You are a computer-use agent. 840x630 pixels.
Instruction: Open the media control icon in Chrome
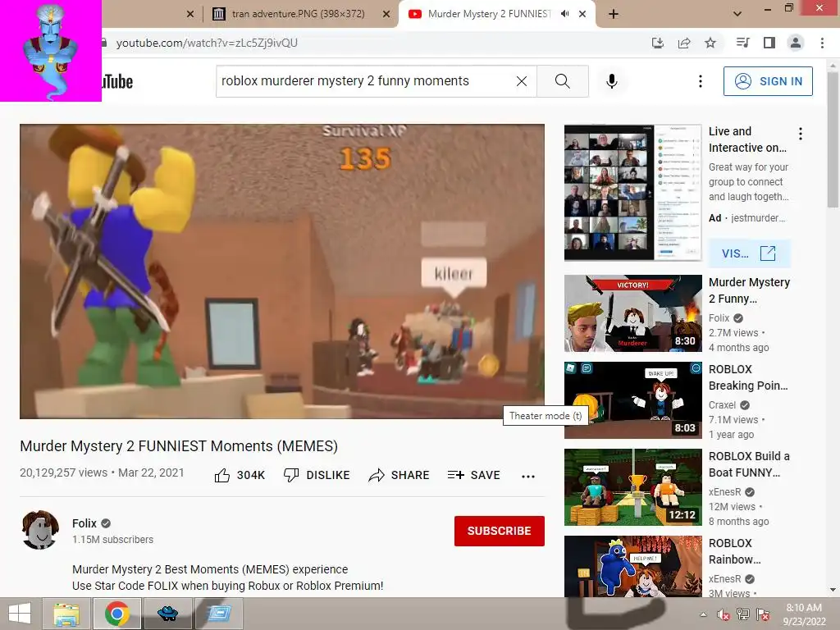pos(743,43)
